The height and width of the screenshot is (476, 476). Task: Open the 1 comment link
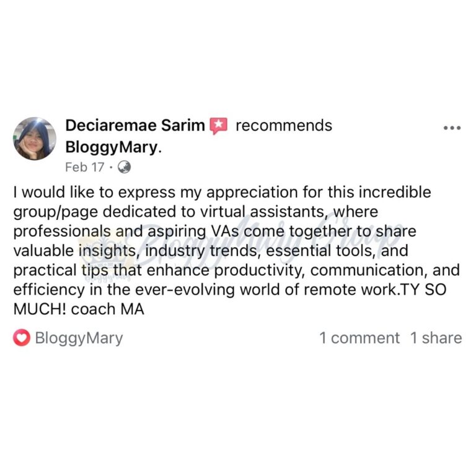(x=359, y=338)
